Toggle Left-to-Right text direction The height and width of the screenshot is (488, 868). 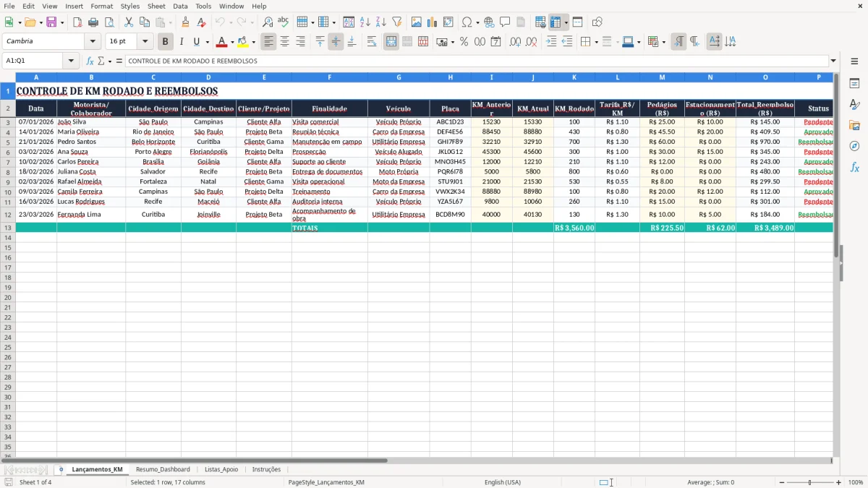click(x=678, y=42)
